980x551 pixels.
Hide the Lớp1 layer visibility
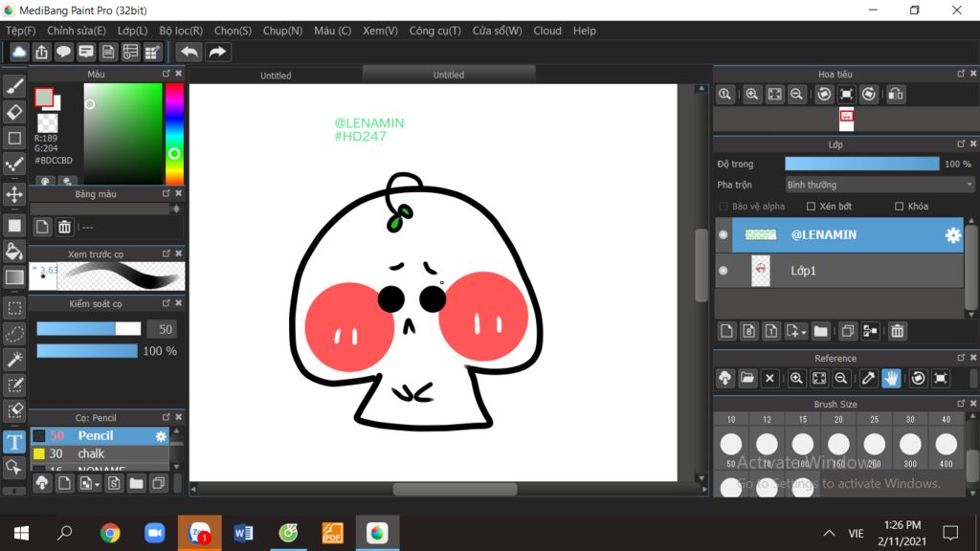click(x=724, y=271)
